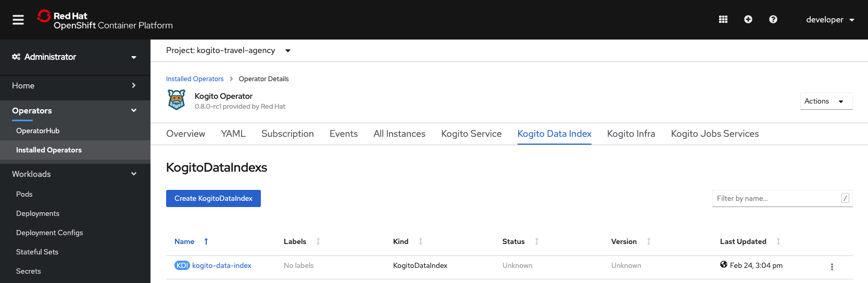This screenshot has height=283, width=868.
Task: Click the No labels cell
Action: tap(299, 265)
